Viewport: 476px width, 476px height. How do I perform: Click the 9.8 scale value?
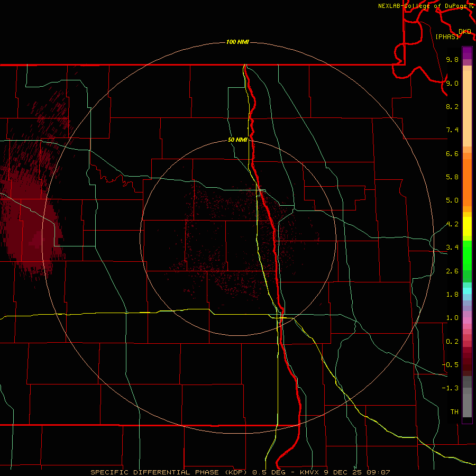tap(452, 59)
